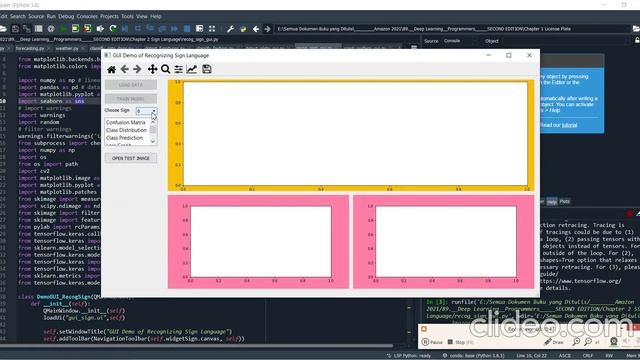Viewport: 640px width, 360px height.
Task: Click Spyder's Save file toolbar icon
Action: (x=15, y=29)
